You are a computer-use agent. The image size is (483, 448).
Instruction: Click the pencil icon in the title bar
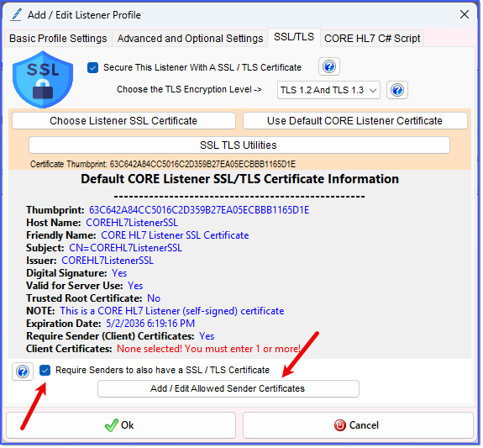click(x=16, y=14)
